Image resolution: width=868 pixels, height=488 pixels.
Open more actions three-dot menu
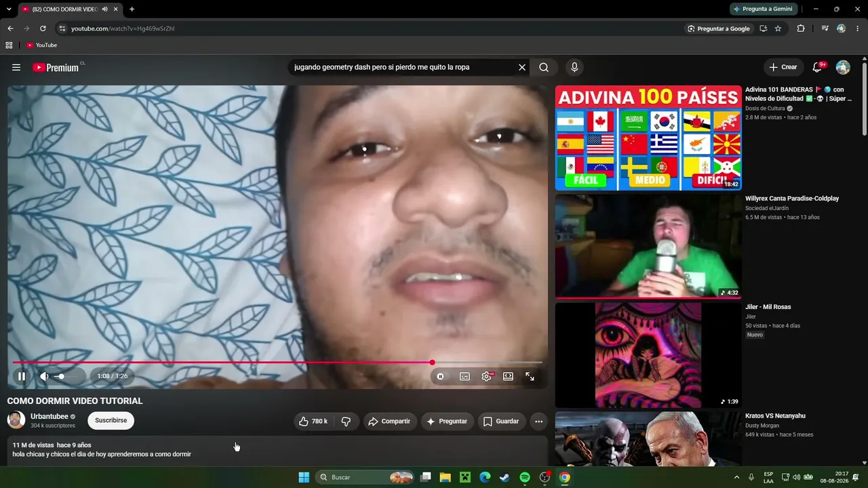point(538,421)
